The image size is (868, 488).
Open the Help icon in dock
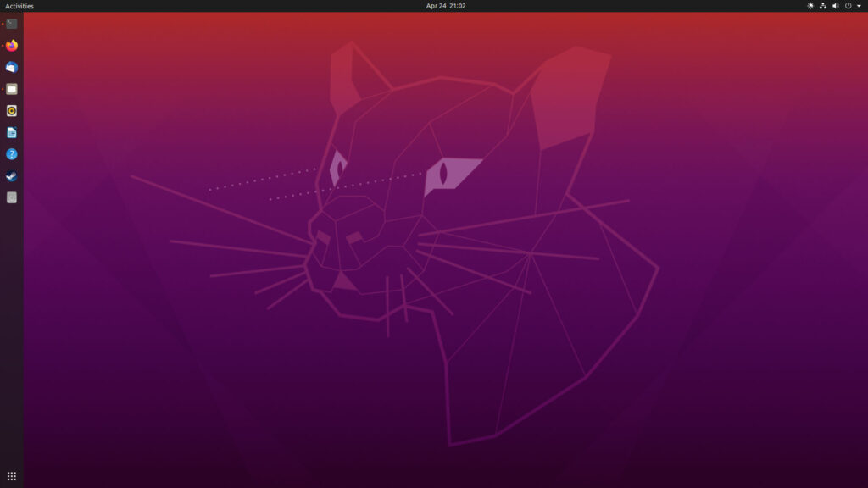click(x=12, y=154)
